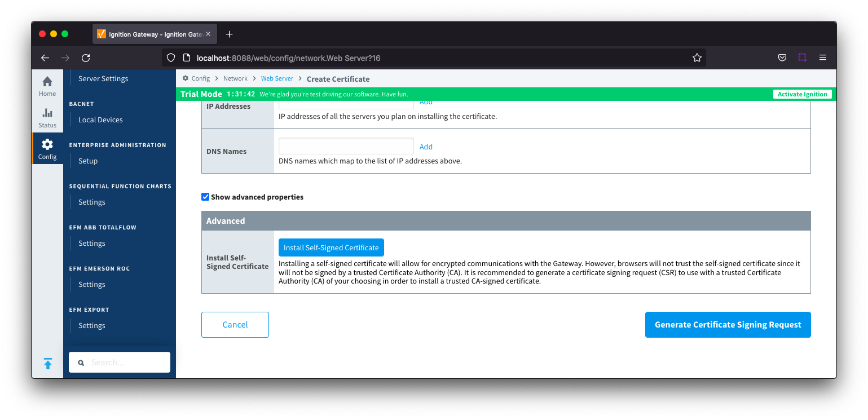868x420 pixels.
Task: Click the DNS Names field label
Action: coord(227,151)
